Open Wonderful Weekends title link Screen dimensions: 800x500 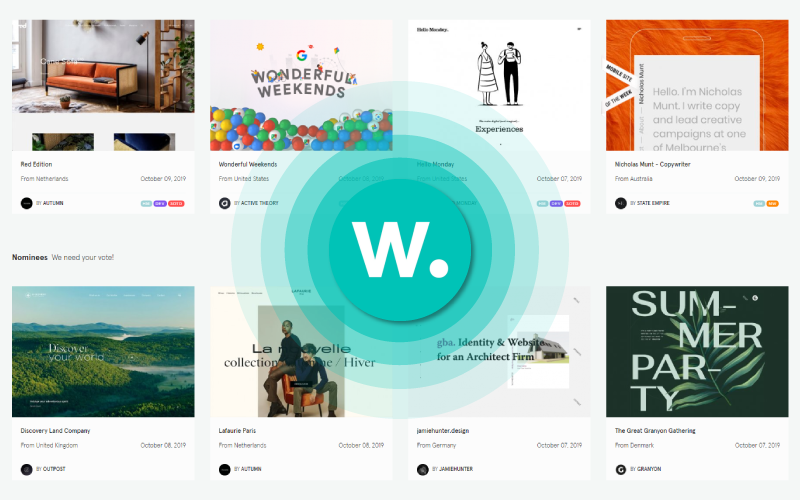[248, 164]
